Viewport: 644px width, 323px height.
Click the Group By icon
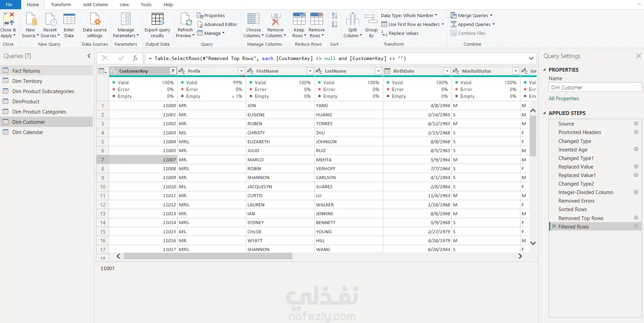pyautogui.click(x=371, y=19)
